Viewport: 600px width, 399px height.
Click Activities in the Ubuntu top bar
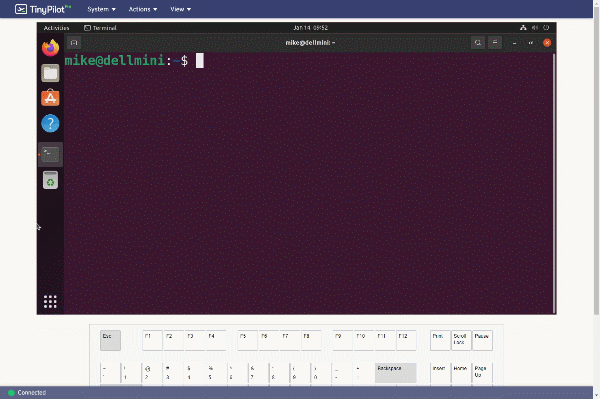click(56, 28)
